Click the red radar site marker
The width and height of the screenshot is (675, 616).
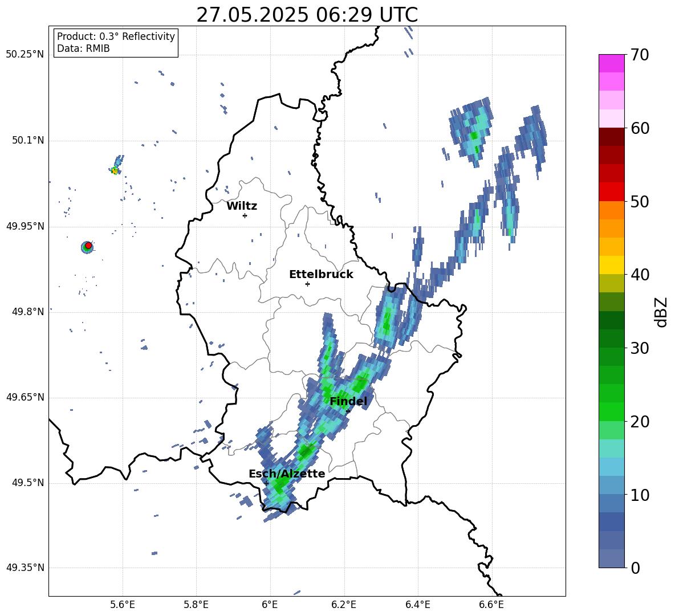tap(88, 245)
